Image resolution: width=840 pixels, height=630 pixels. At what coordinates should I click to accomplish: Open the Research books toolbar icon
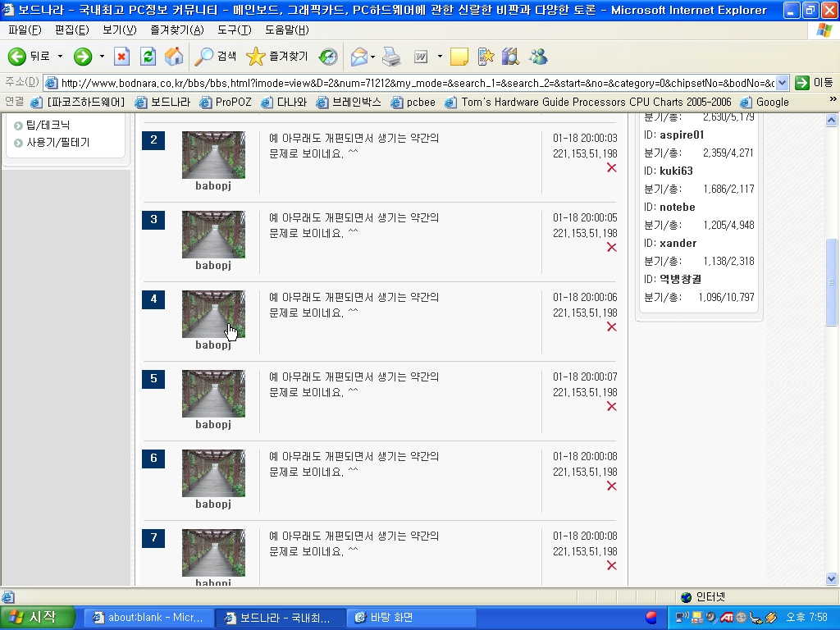coord(510,57)
